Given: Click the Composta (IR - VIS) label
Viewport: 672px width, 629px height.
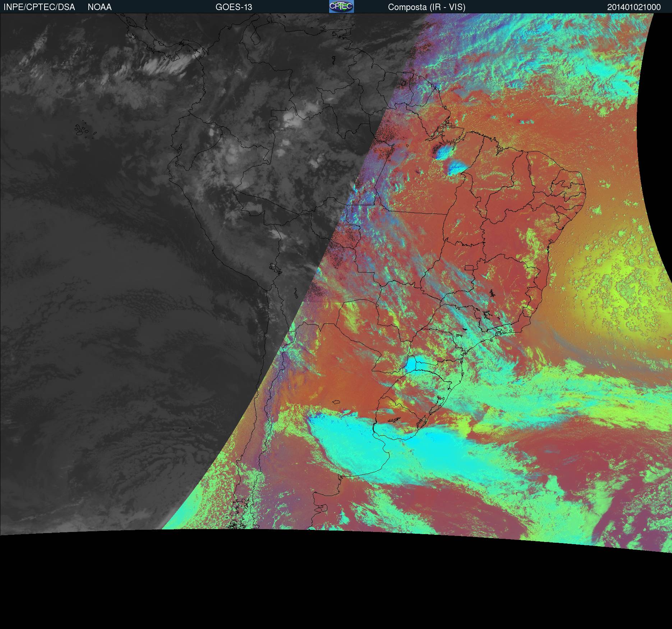Looking at the screenshot, I should (x=427, y=7).
